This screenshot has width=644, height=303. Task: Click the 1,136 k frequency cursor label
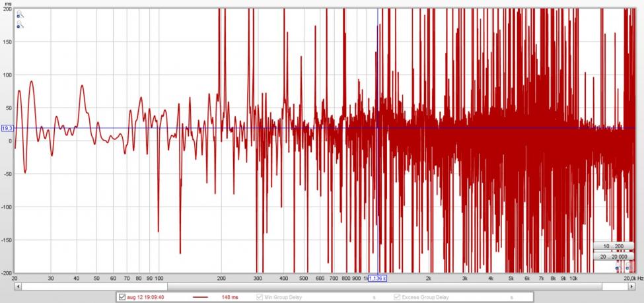[x=377, y=279]
